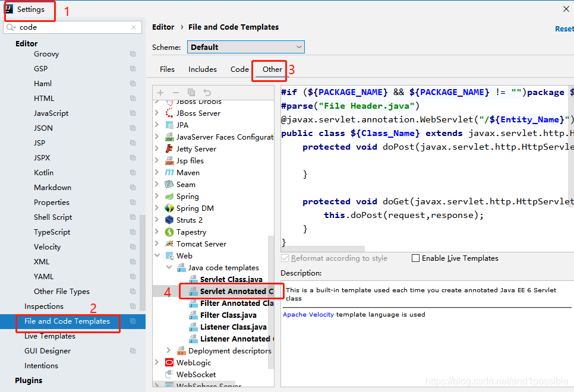
Task: Click the Tomcat Server icon
Action: pyautogui.click(x=169, y=244)
